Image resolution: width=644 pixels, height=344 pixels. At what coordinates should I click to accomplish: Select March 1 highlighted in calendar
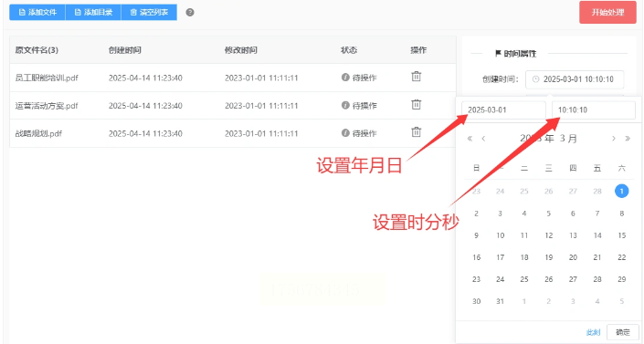621,191
